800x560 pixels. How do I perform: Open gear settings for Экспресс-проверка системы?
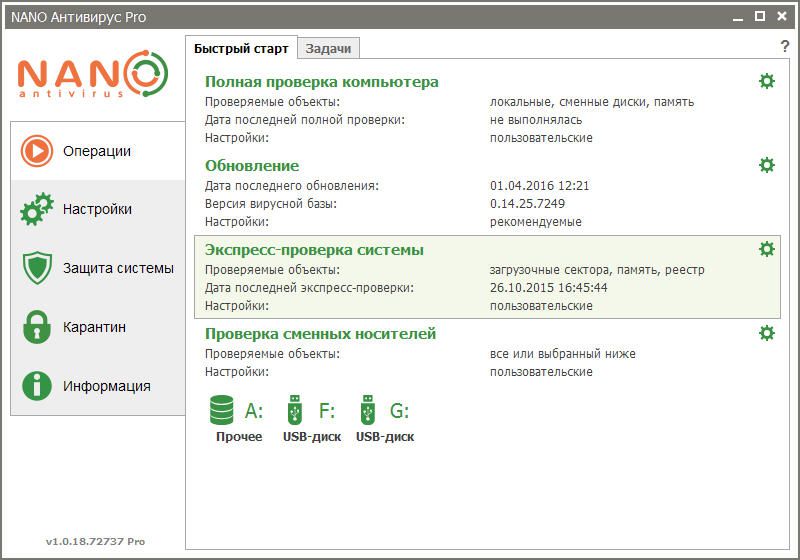point(766,249)
